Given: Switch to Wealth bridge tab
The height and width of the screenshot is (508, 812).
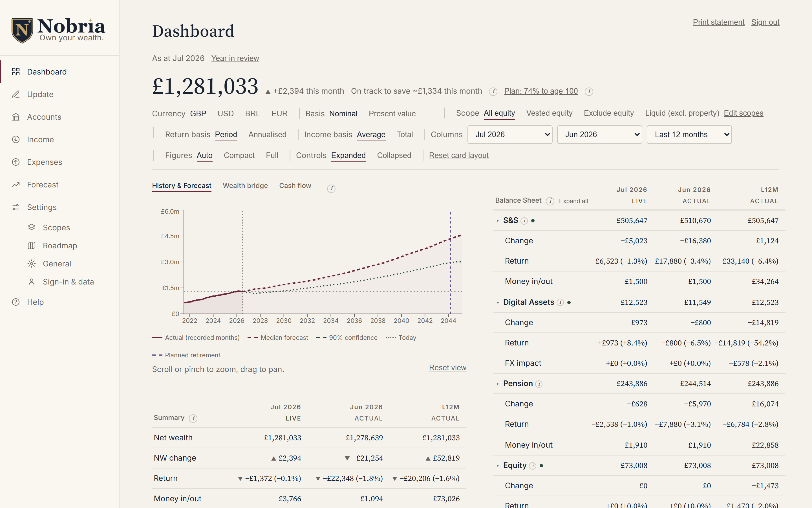Looking at the screenshot, I should pos(245,186).
